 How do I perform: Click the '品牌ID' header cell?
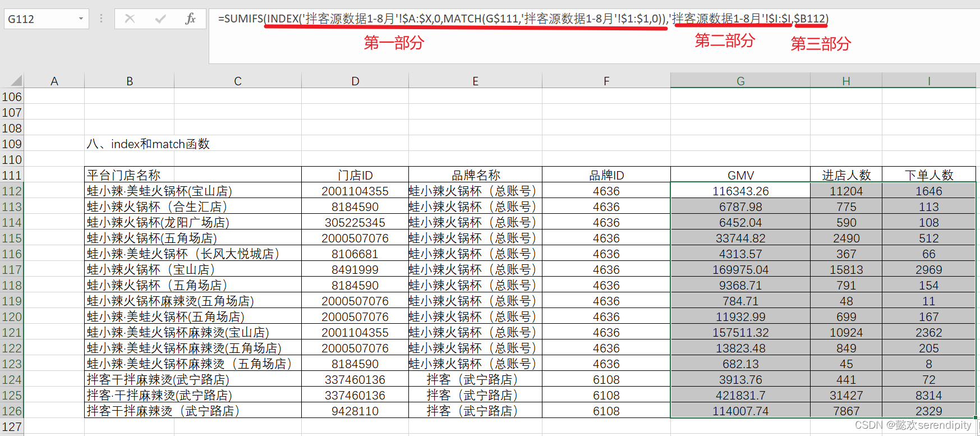tap(606, 175)
